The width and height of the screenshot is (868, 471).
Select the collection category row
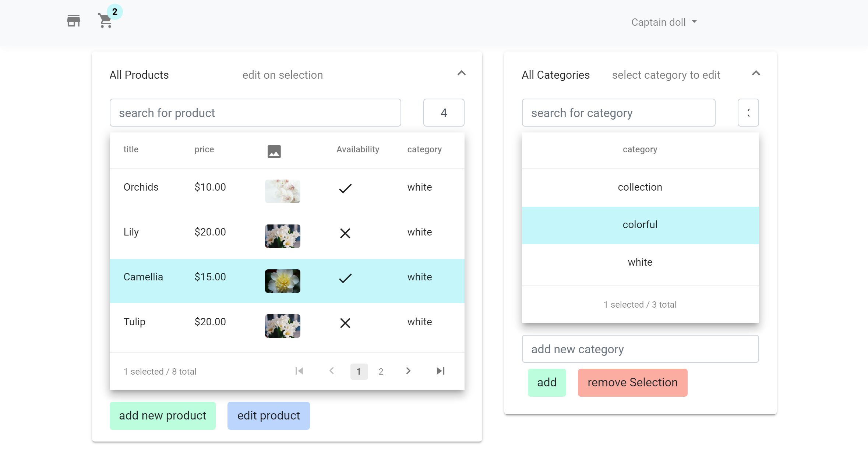(x=640, y=188)
